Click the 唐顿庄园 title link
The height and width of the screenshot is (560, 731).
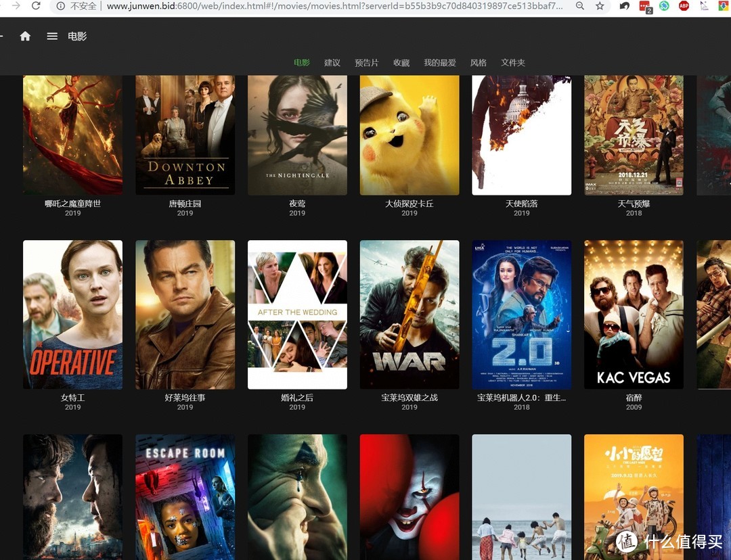click(185, 204)
